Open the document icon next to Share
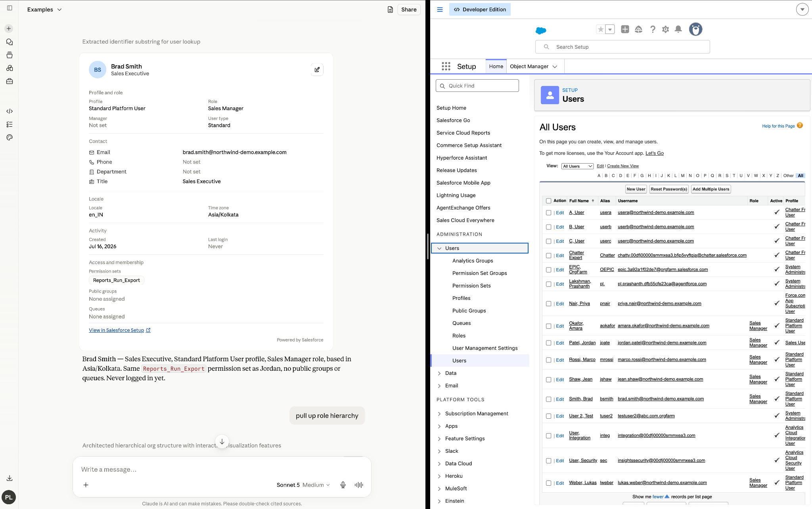This screenshot has width=812, height=509. 390,10
